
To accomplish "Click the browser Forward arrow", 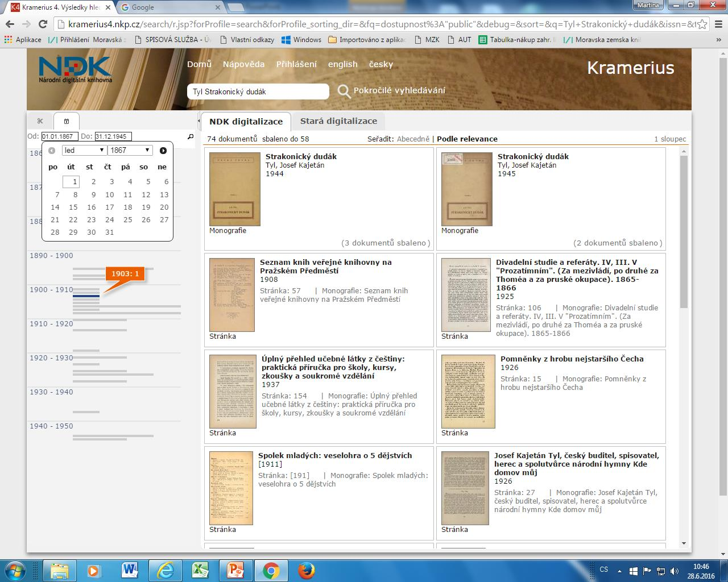I will click(x=26, y=24).
